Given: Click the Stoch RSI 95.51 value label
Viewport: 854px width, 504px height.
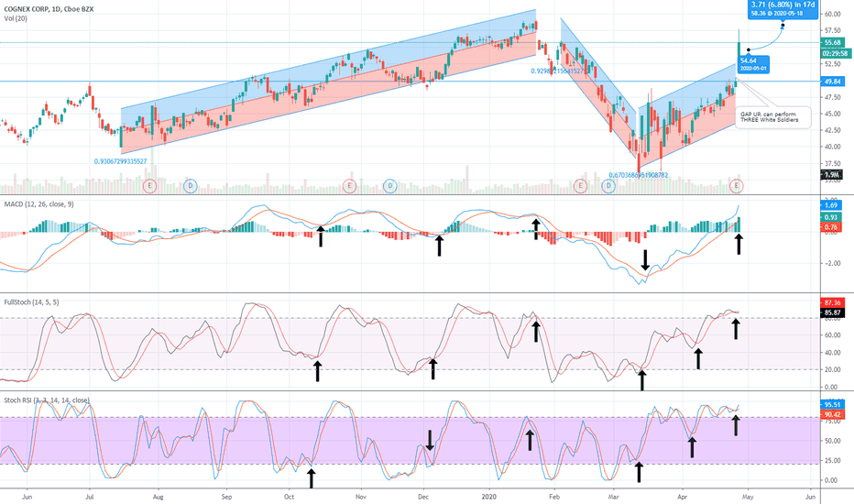Looking at the screenshot, I should click(x=832, y=405).
